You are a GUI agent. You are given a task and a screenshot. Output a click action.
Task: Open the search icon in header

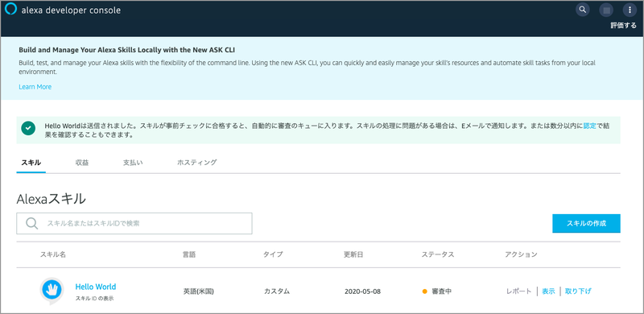pos(582,10)
